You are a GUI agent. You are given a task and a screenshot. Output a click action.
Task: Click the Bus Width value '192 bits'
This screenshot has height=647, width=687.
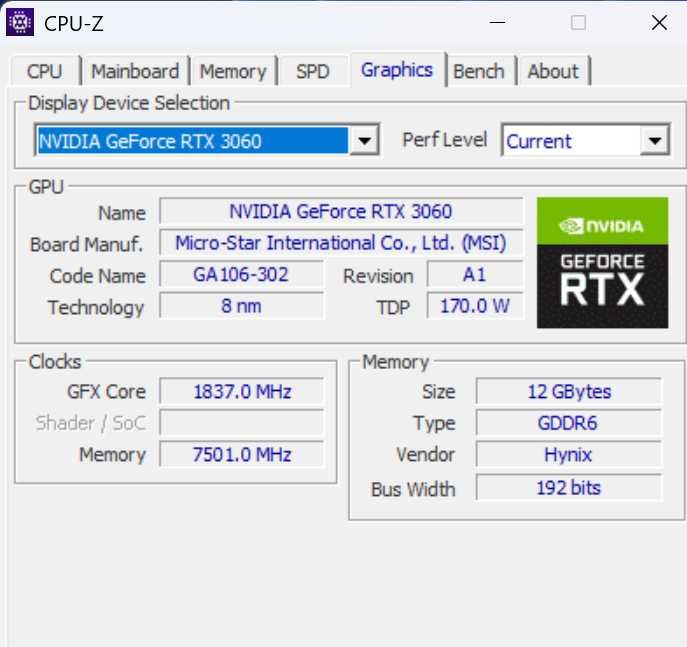point(569,488)
